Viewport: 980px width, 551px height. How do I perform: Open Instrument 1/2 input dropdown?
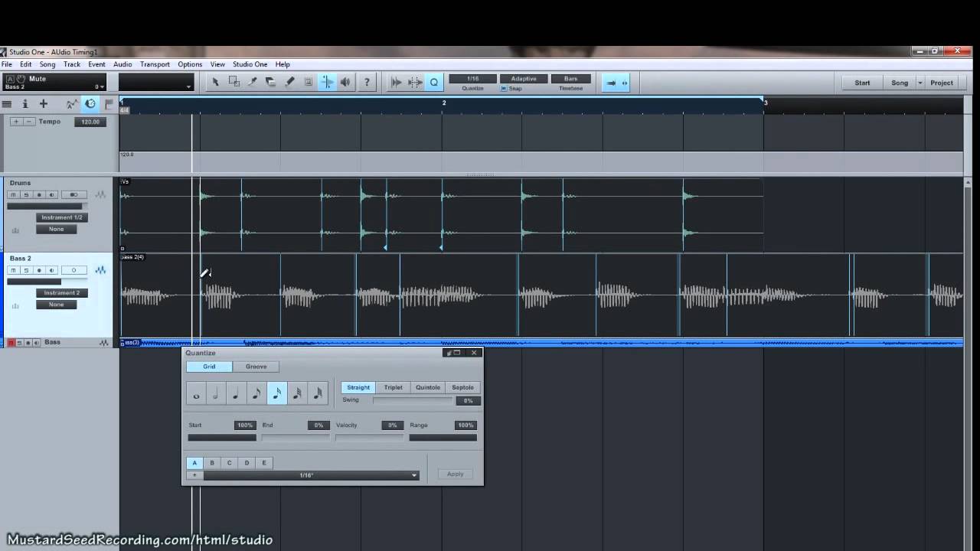62,217
